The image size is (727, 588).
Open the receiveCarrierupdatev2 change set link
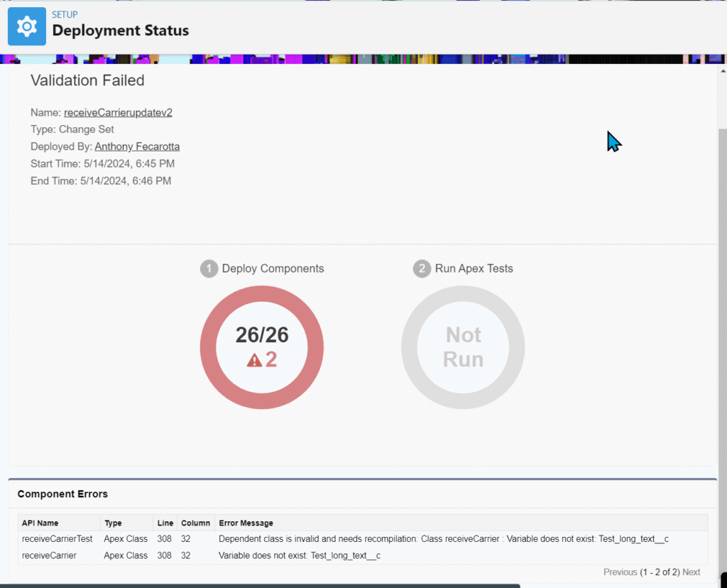point(118,112)
